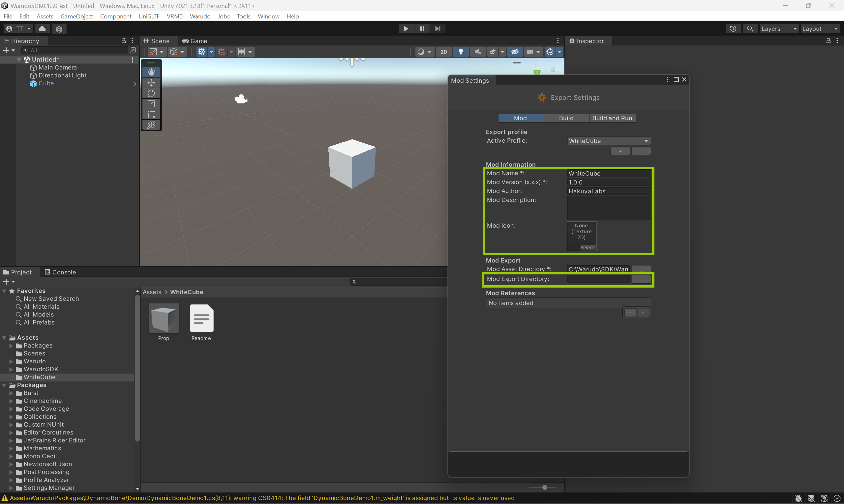Click the Pause button
The width and height of the screenshot is (844, 504).
pyautogui.click(x=422, y=29)
